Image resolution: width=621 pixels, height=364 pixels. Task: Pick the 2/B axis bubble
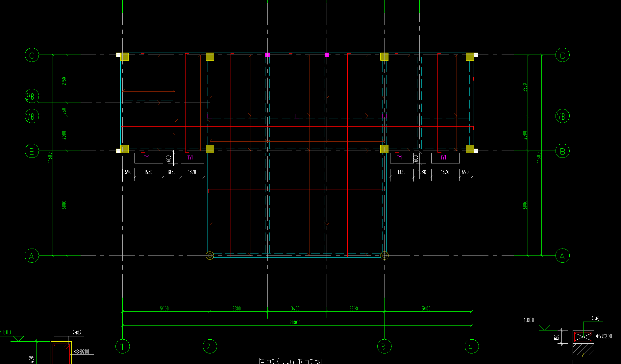point(32,96)
